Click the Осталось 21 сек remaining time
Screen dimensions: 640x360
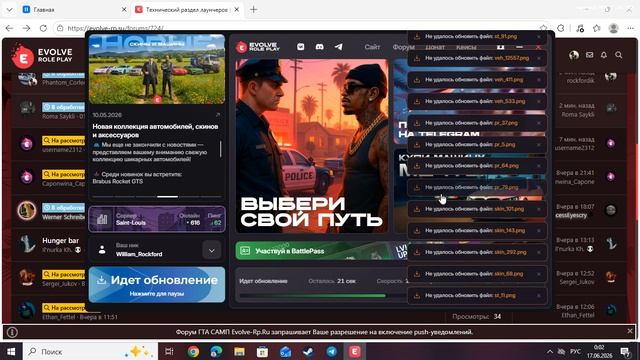(x=332, y=281)
